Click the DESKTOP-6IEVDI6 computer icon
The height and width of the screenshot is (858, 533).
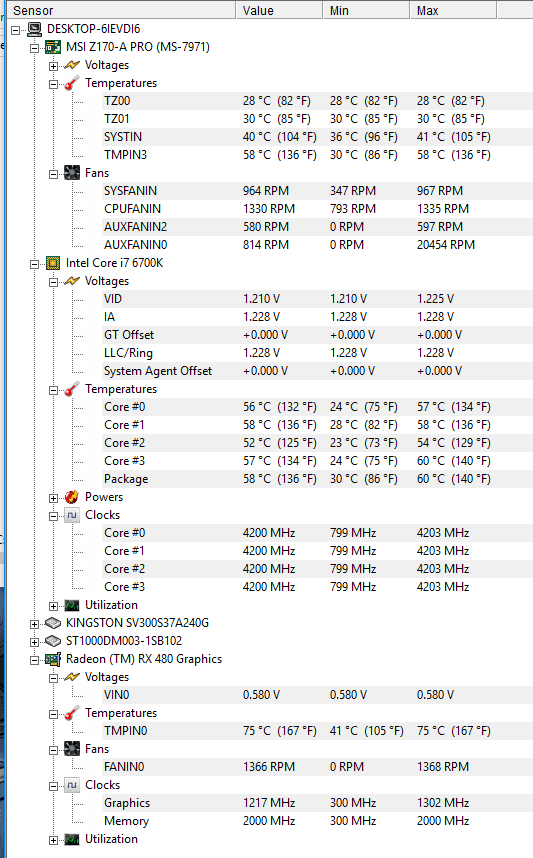34,29
